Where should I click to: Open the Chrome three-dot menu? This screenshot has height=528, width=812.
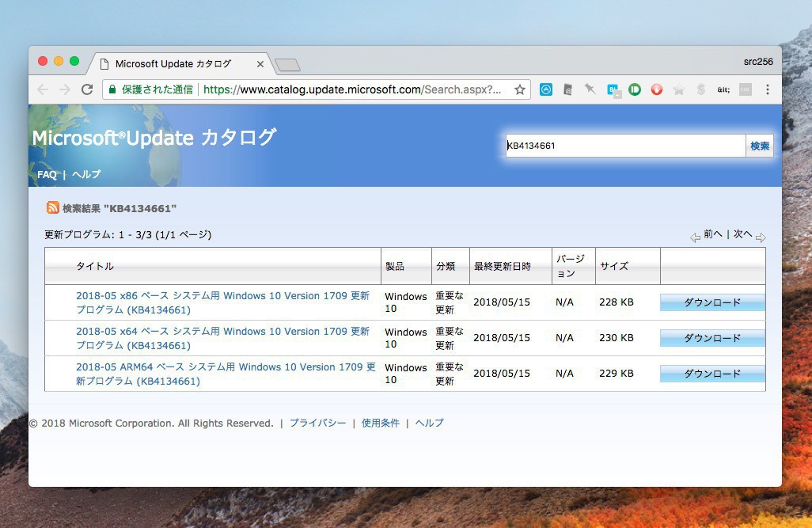point(767,89)
